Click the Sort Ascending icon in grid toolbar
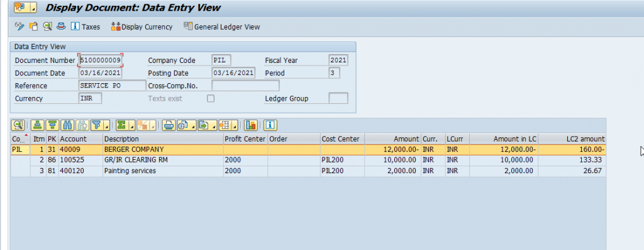This screenshot has height=250, width=644. (x=38, y=125)
